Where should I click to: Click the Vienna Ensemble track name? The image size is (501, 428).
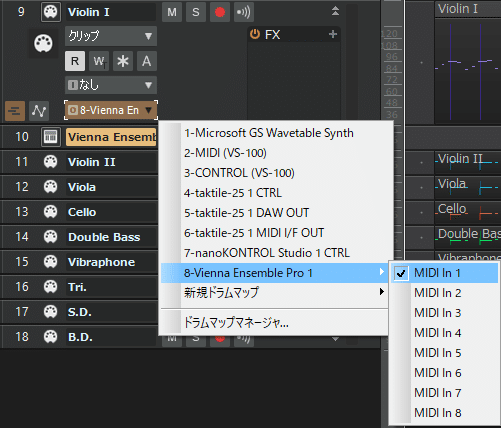(x=111, y=137)
